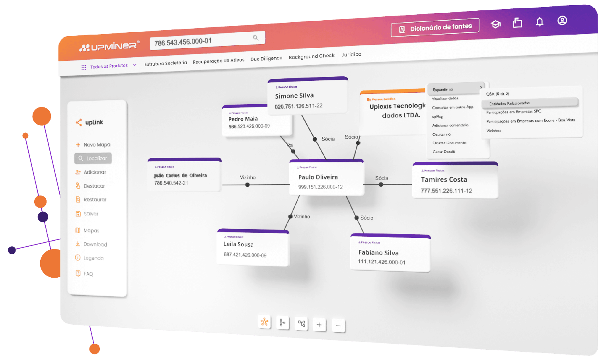The width and height of the screenshot is (608, 364).
Task: Click the Restaurar icon in the sidebar
Action: 78,200
